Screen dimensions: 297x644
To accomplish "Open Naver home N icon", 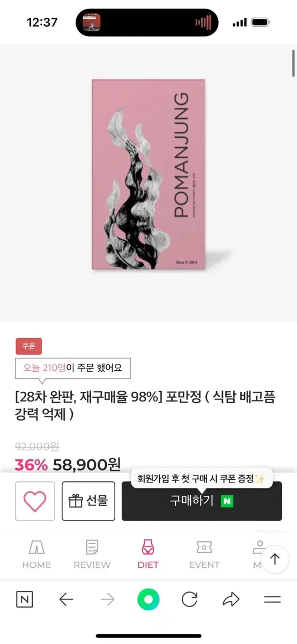I will 24,599.
